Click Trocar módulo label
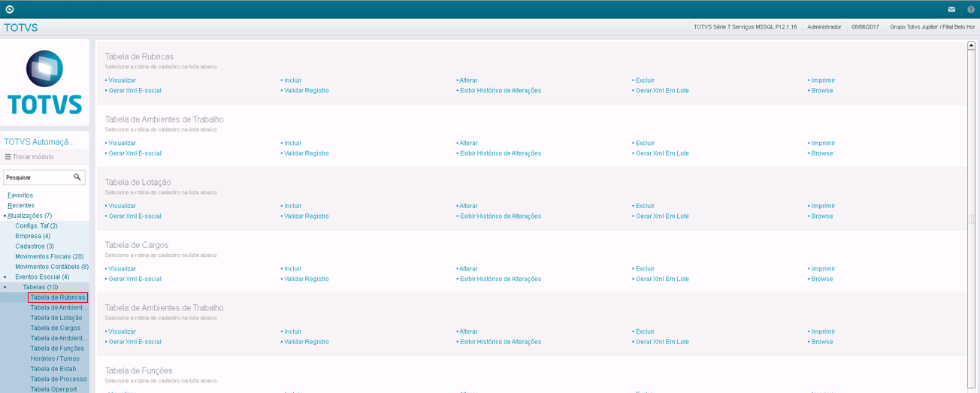This screenshot has width=980, height=393. tap(33, 157)
